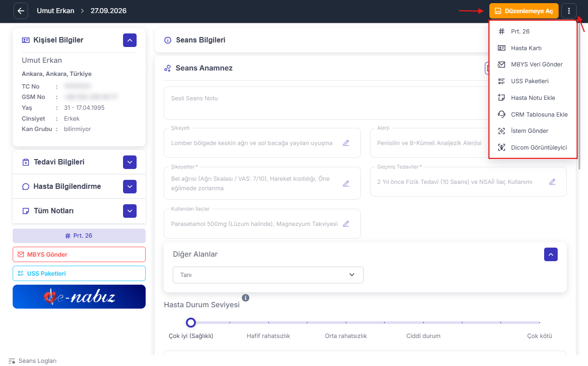Expand the Tüm Notları section
Screen dimensions: 588x366
[130, 211]
